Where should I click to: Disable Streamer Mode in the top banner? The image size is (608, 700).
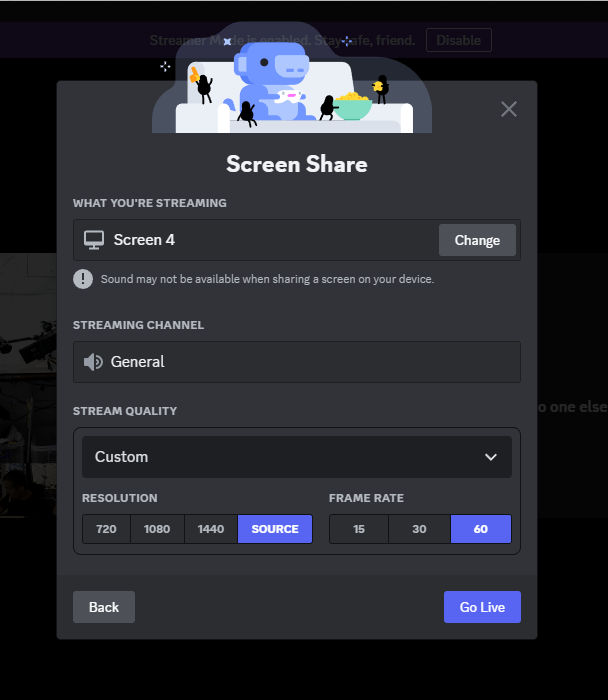[x=459, y=40]
